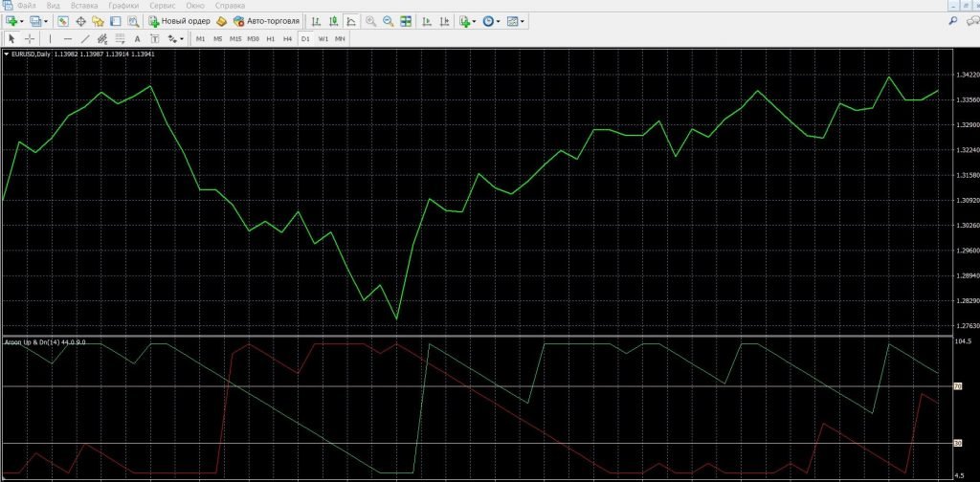
Task: Open the Файл menu
Action: click(x=26, y=6)
